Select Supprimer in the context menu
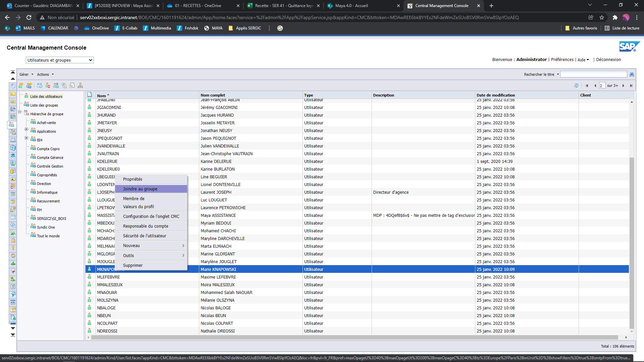The height and width of the screenshot is (362, 644). [x=133, y=265]
